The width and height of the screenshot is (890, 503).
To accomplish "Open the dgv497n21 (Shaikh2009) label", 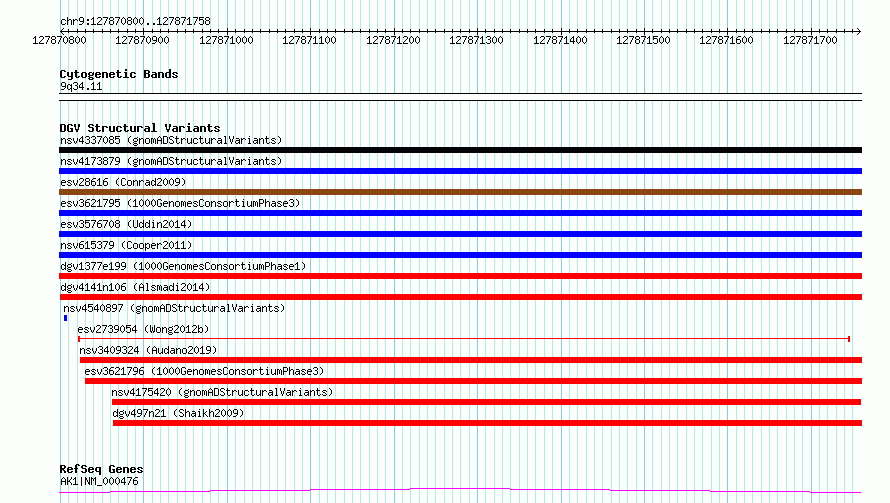I will 178,413.
